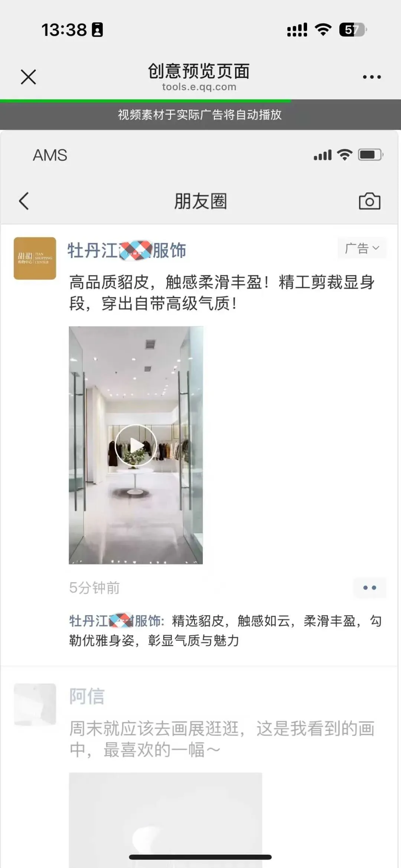Tap the video autoplay notice banner
This screenshot has height=868, width=401.
[200, 115]
